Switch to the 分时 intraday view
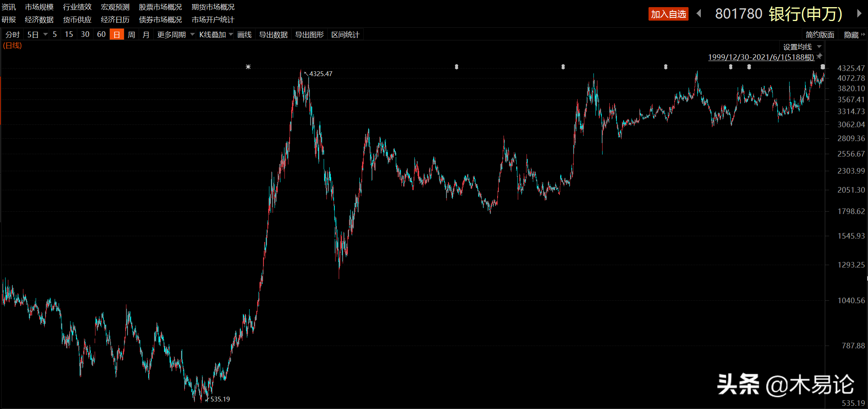868x409 pixels. click(12, 34)
